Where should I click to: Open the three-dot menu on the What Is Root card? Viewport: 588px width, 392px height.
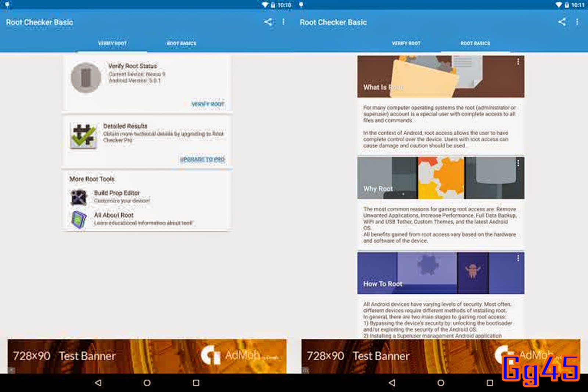pos(518,62)
